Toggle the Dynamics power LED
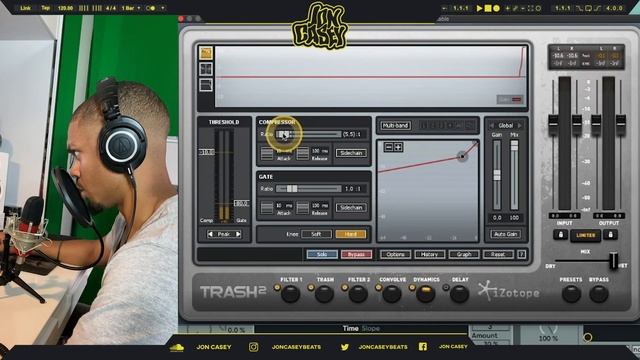640x360 pixels. pos(412,288)
